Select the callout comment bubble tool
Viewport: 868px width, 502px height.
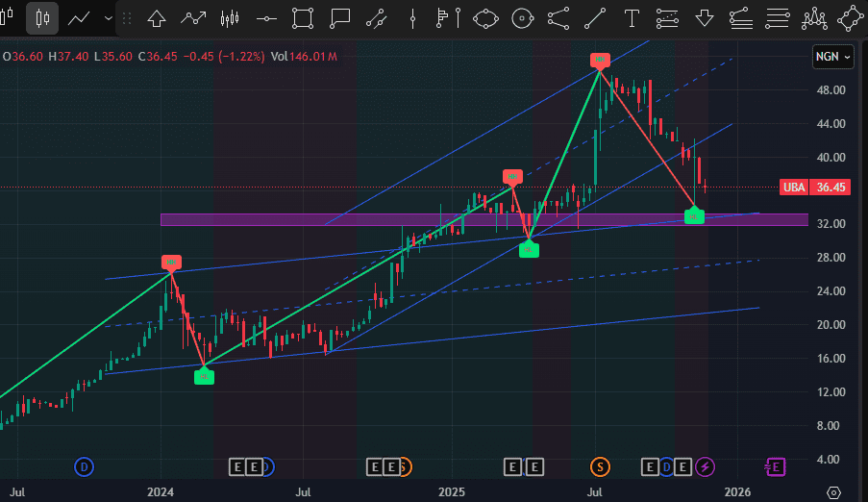[x=339, y=17]
